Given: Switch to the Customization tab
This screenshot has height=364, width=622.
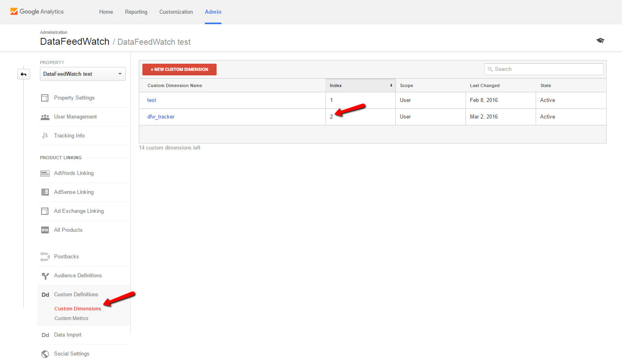Looking at the screenshot, I should click(x=176, y=12).
